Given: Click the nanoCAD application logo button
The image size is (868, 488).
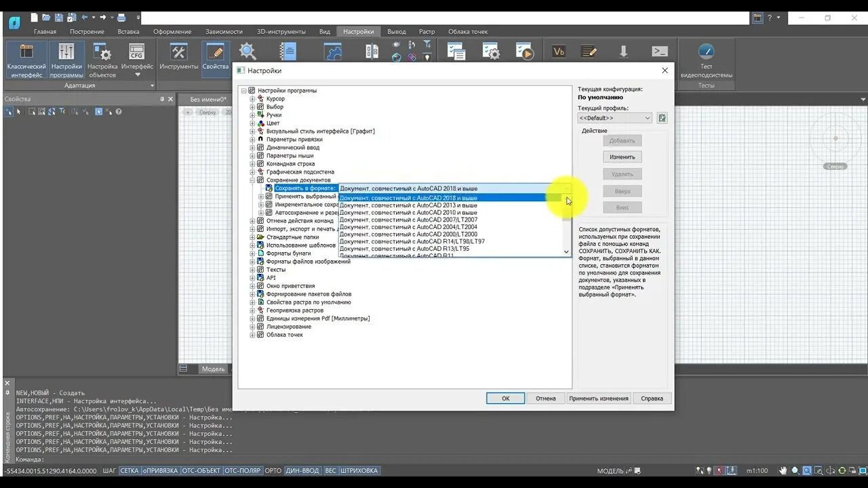Looking at the screenshot, I should pos(14,23).
